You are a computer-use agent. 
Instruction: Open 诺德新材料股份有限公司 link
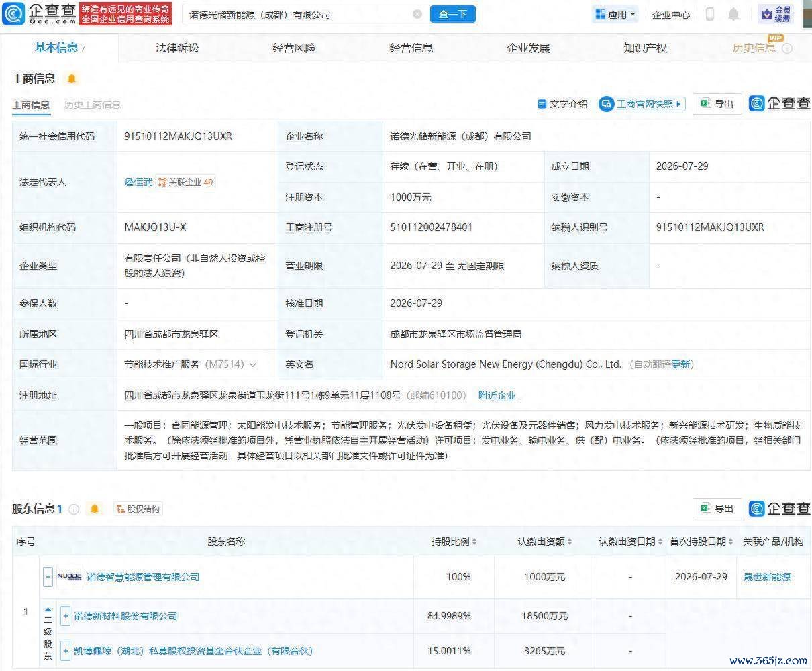[x=125, y=616]
